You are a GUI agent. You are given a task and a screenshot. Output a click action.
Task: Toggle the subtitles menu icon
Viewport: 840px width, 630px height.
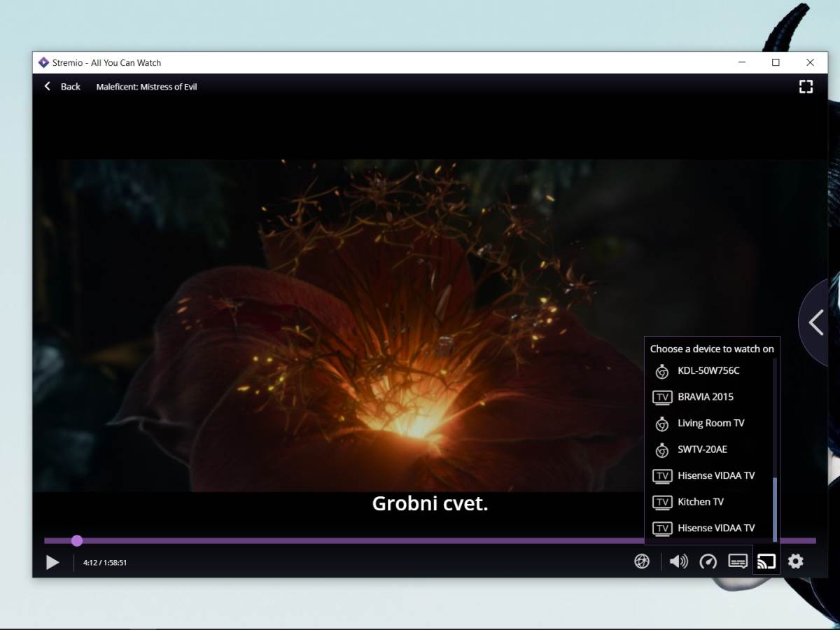(x=738, y=561)
